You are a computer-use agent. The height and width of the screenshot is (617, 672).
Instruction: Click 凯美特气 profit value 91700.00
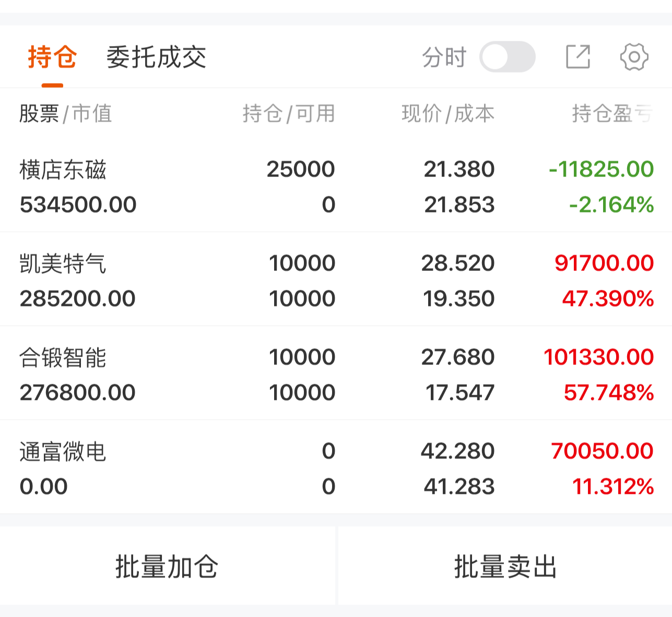(x=604, y=263)
